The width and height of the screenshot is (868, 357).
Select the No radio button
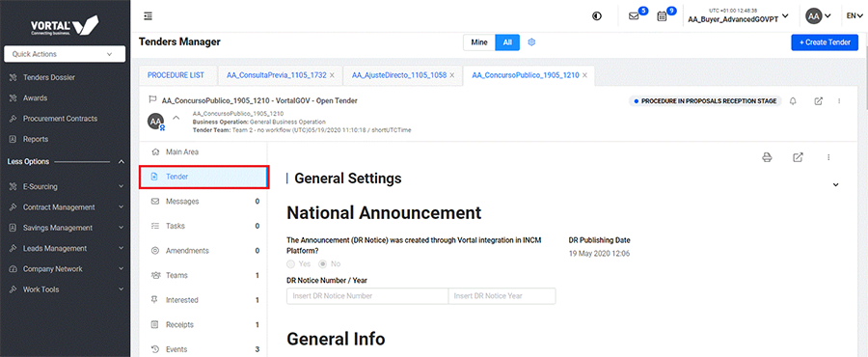click(323, 264)
